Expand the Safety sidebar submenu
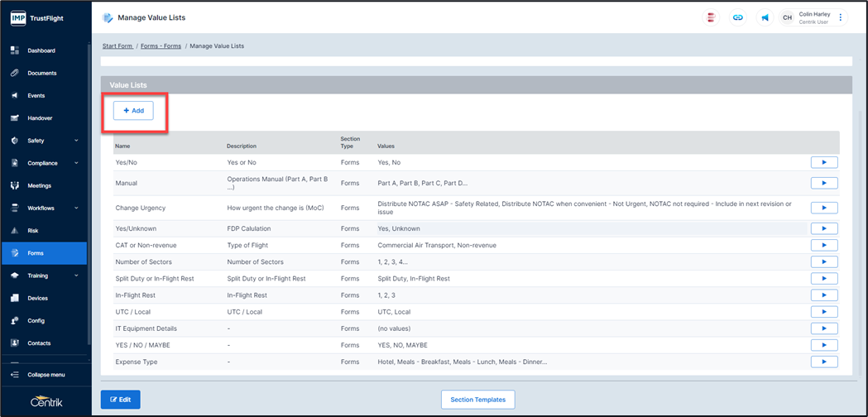The width and height of the screenshot is (868, 417). 76,141
